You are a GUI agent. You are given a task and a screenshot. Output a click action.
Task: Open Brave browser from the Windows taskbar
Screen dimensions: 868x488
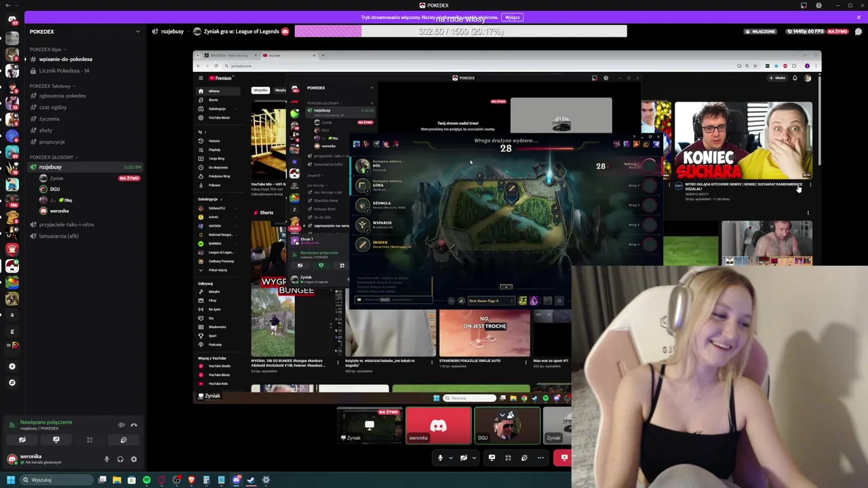click(191, 480)
